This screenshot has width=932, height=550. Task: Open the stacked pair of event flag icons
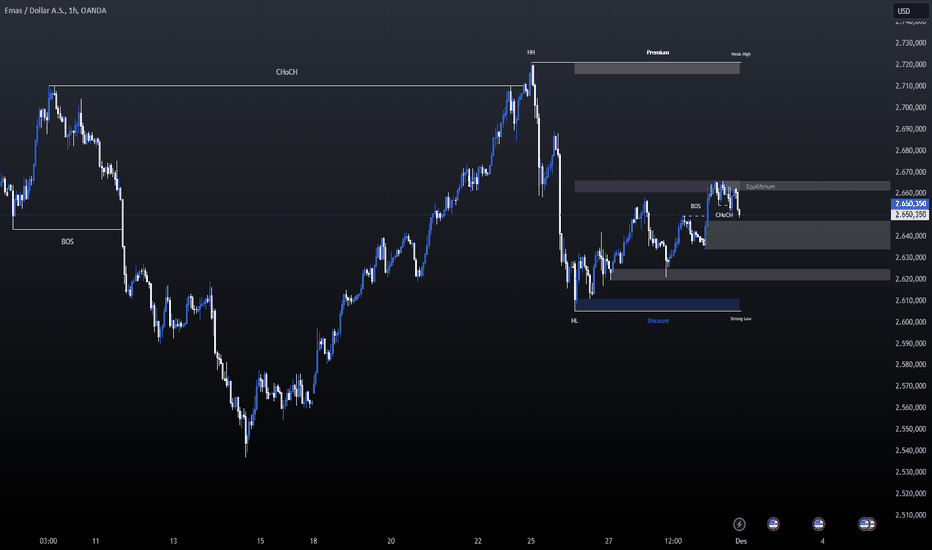(x=867, y=524)
